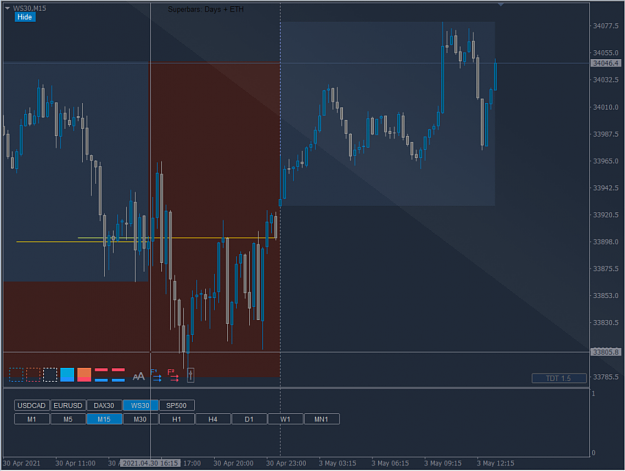Select the M15 timeframe button

(104, 419)
